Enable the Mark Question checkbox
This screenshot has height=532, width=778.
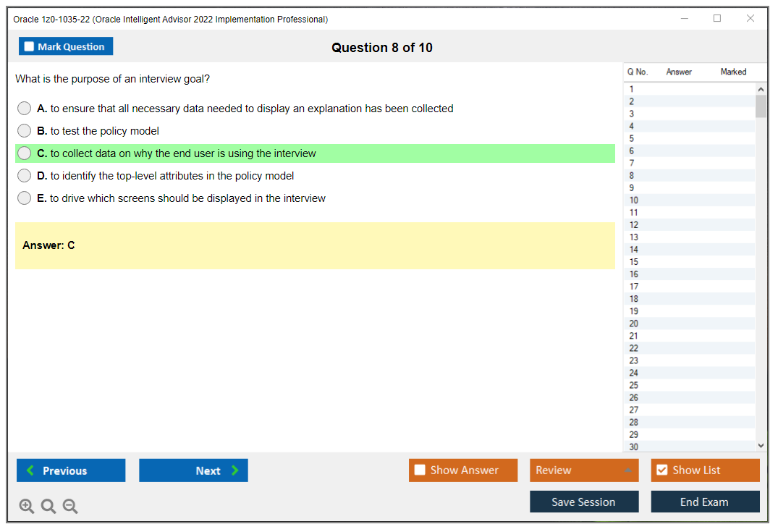point(28,46)
